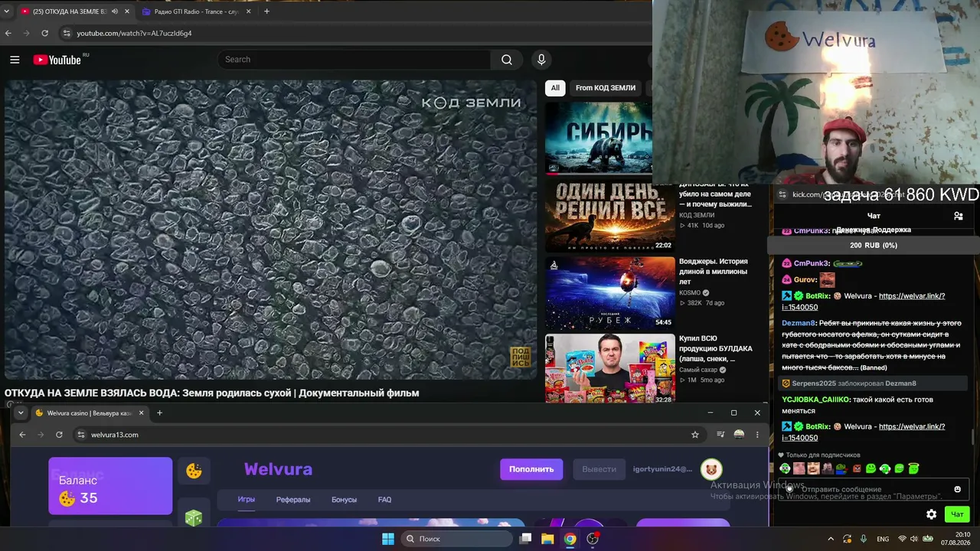Screen dimensions: 980x551
Task: Go back in the Welvura browser window
Action: pos(22,435)
